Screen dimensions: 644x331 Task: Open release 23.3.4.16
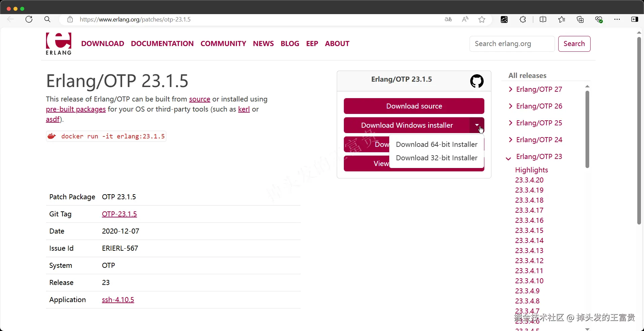click(x=529, y=220)
